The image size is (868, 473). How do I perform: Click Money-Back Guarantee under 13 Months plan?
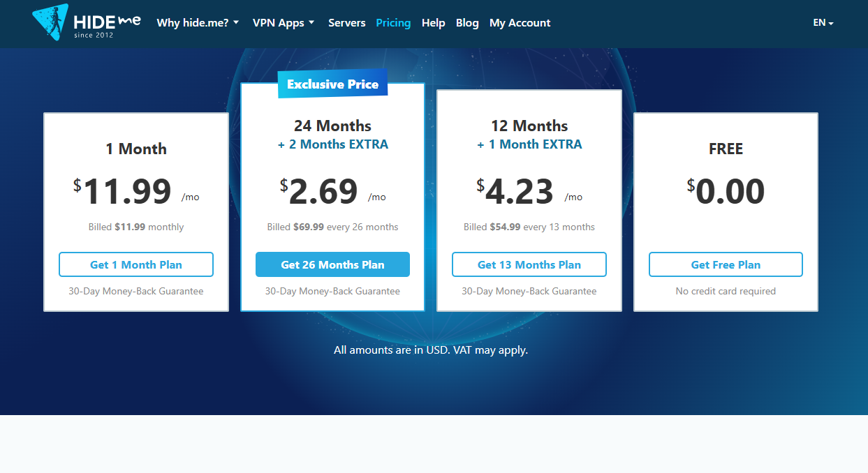coord(529,291)
